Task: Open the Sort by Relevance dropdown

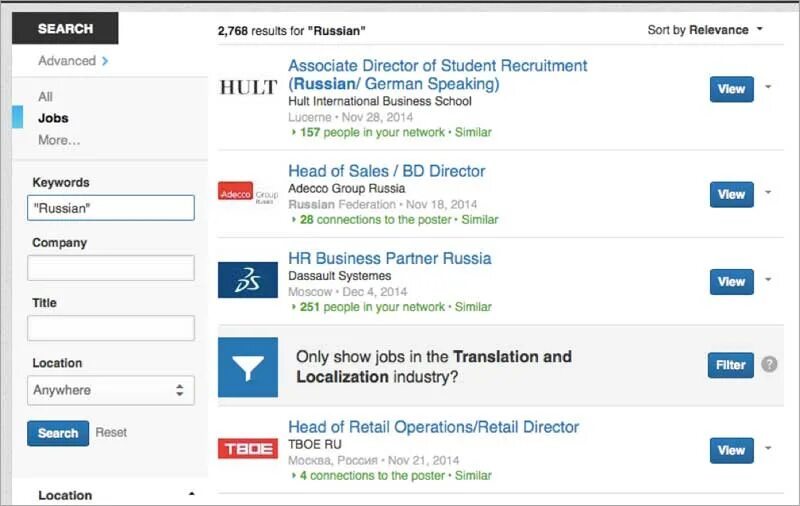Action: click(705, 30)
